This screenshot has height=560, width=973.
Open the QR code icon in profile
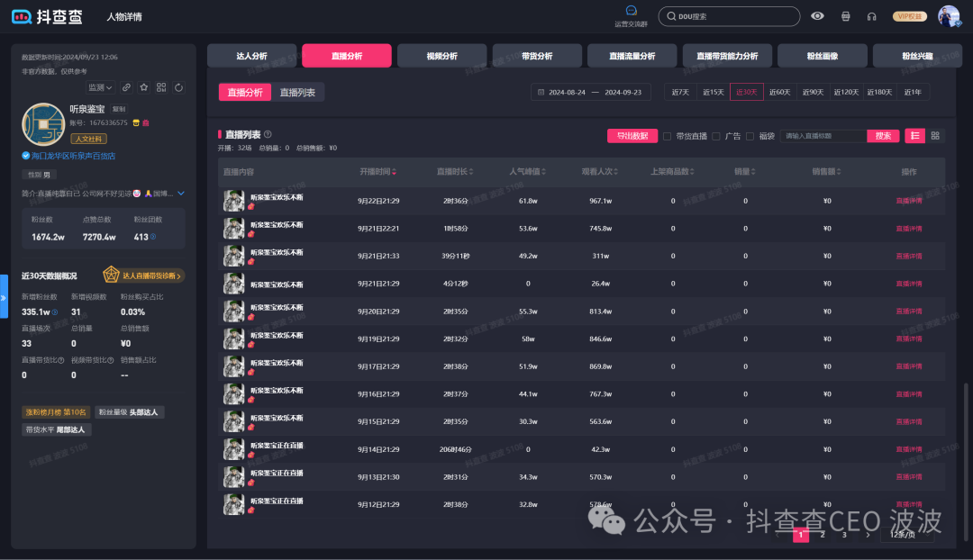[161, 87]
